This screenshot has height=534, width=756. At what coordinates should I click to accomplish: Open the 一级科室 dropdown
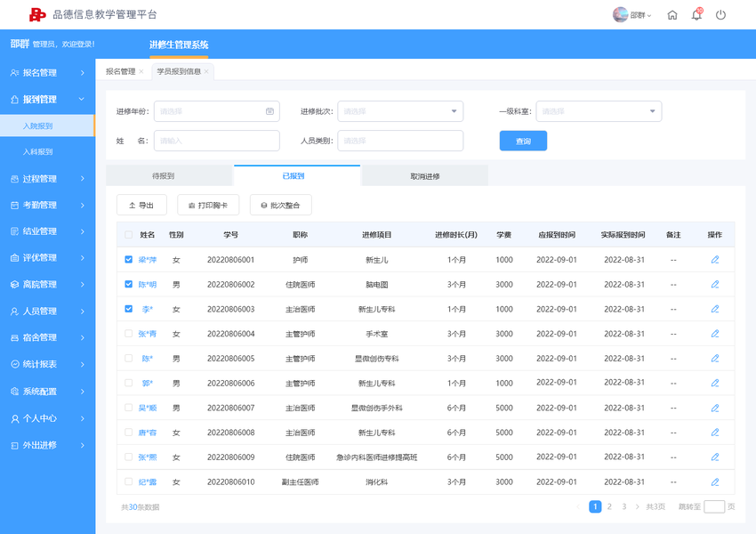(599, 111)
